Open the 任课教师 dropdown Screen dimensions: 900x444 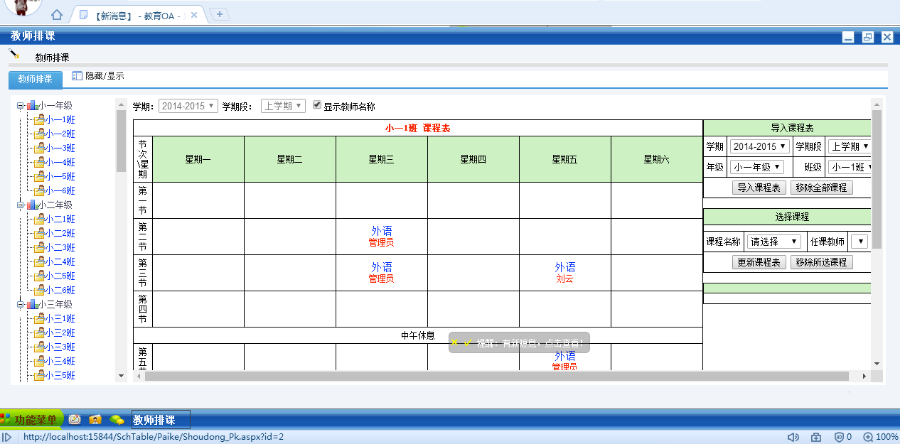(860, 242)
